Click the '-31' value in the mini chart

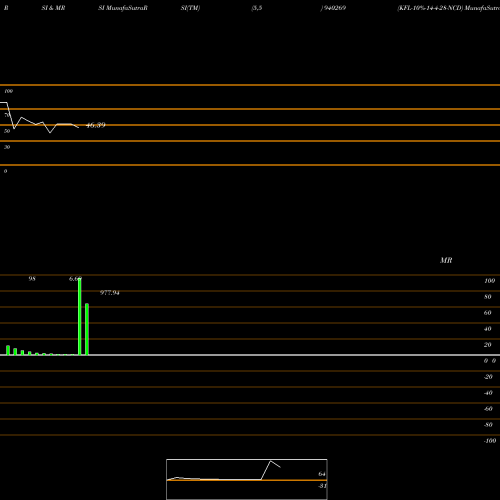point(322,486)
